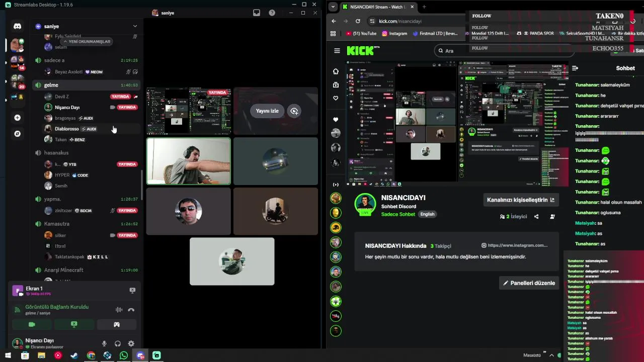The width and height of the screenshot is (644, 362).
Task: Select the webcam tile of man with headphones
Action: [189, 161]
